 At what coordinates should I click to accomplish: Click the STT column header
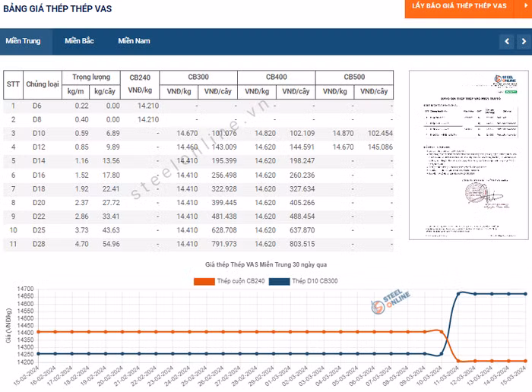13,84
